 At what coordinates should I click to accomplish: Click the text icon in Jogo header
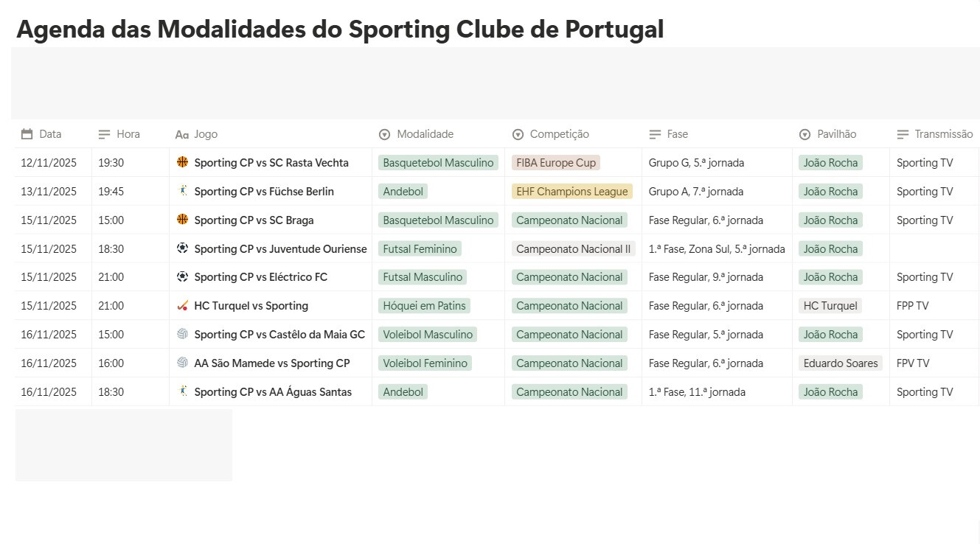point(182,134)
